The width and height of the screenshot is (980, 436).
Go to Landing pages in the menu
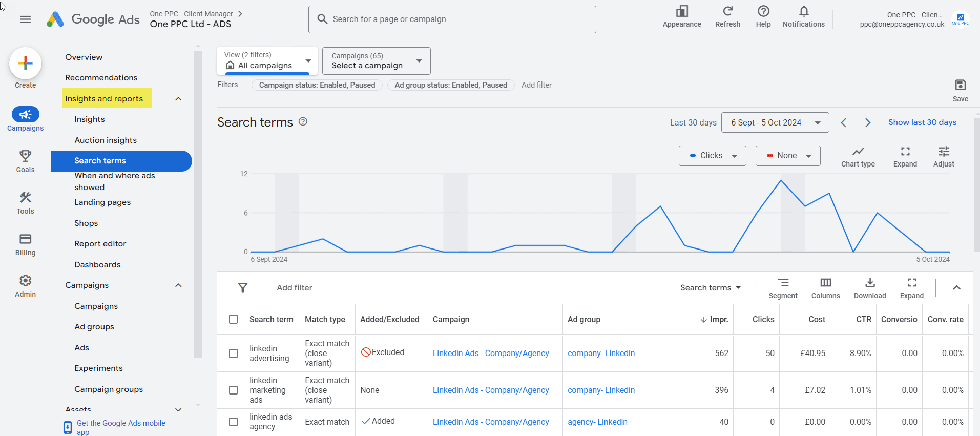[x=102, y=202]
